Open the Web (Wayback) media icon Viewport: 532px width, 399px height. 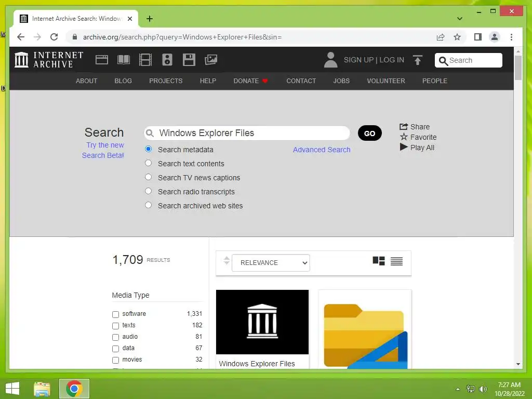point(101,60)
